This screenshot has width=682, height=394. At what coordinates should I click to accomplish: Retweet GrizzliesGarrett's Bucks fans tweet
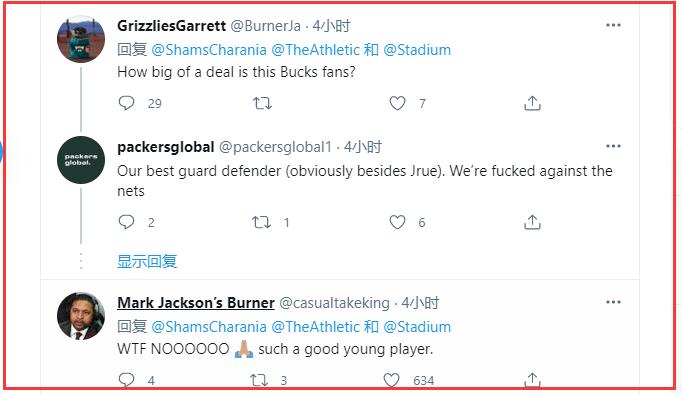[262, 103]
